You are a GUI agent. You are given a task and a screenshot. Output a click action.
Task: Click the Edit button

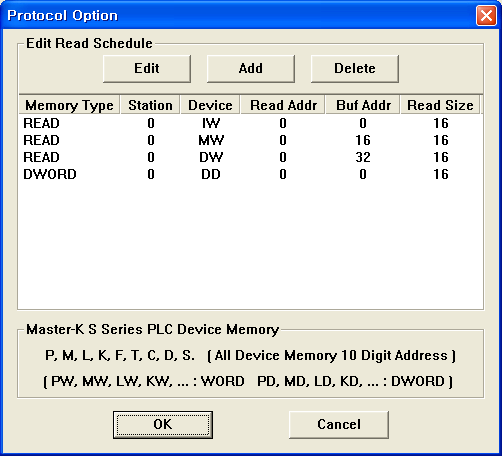click(x=147, y=69)
